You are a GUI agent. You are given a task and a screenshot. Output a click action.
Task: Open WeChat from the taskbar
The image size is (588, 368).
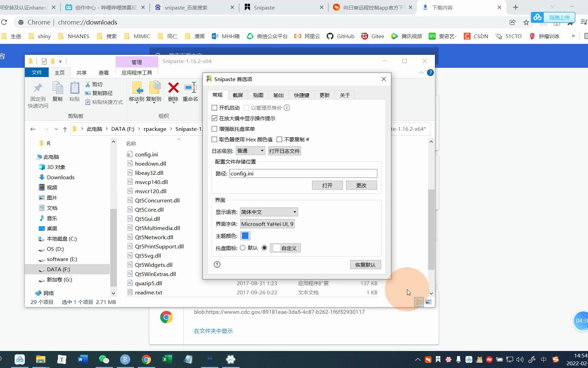(x=104, y=359)
